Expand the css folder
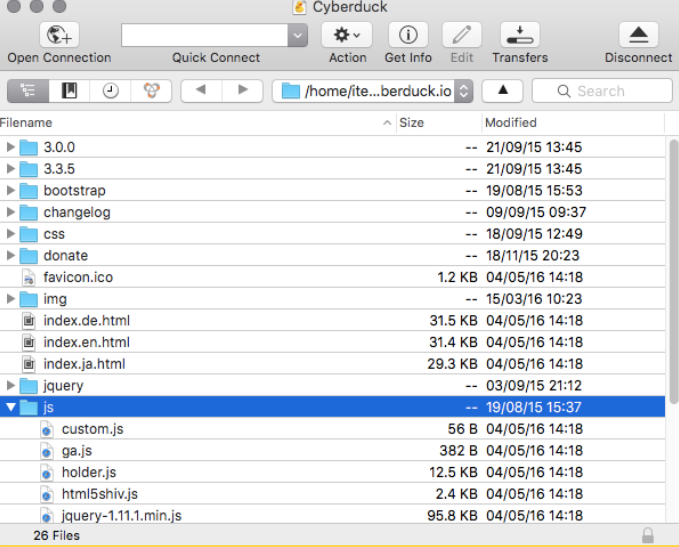This screenshot has width=679, height=547. pos(11,234)
